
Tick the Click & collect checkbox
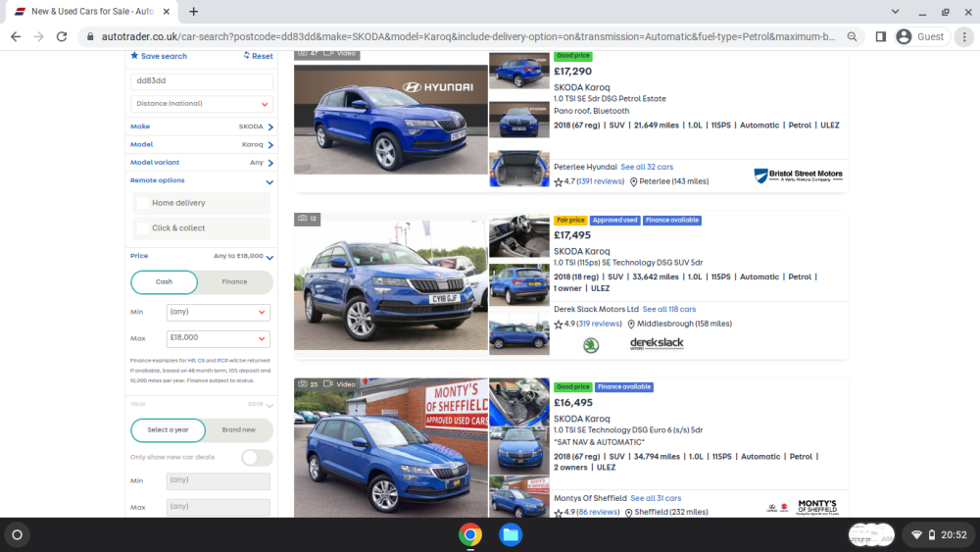142,228
